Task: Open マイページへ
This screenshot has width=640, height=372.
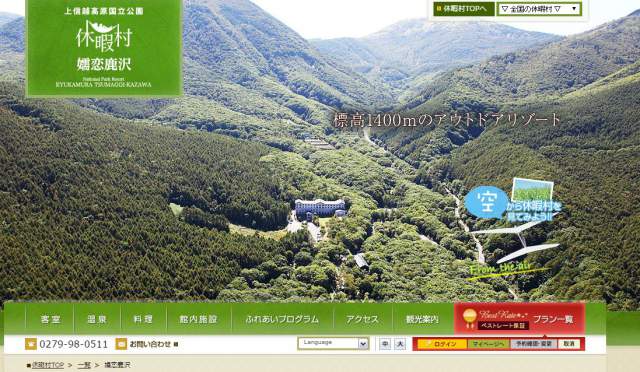Action: pyautogui.click(x=489, y=344)
